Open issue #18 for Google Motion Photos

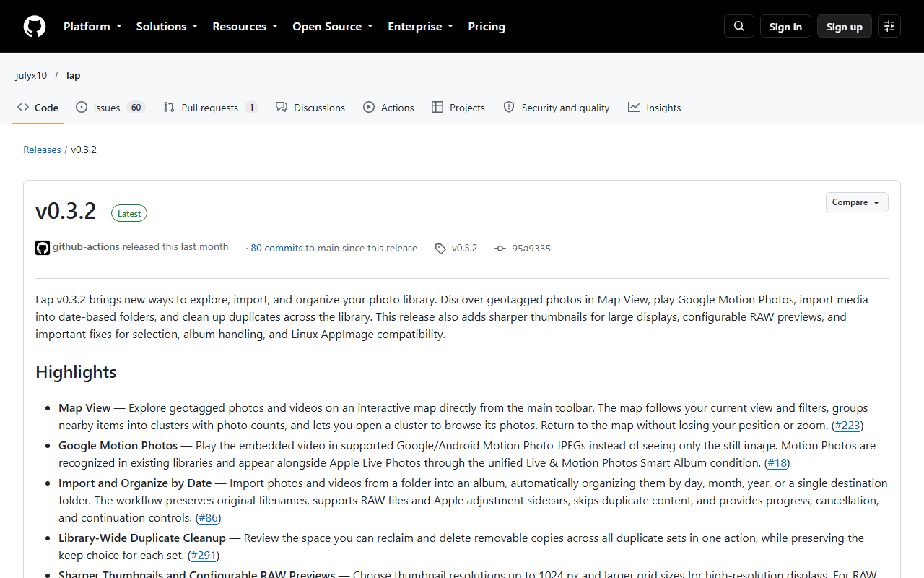pyautogui.click(x=777, y=462)
